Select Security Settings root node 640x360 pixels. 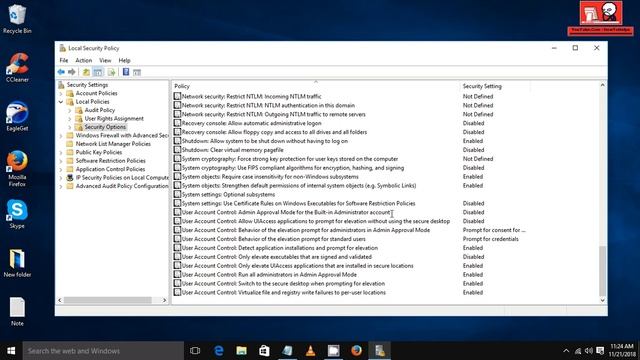click(x=87, y=85)
